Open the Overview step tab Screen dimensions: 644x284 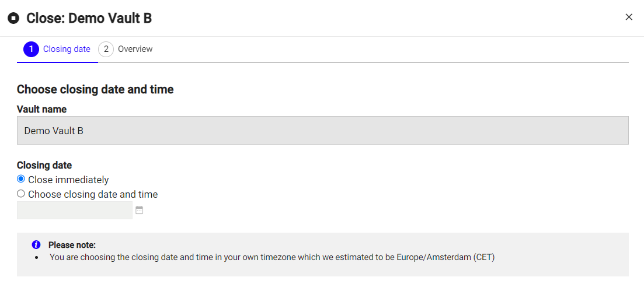click(x=135, y=49)
